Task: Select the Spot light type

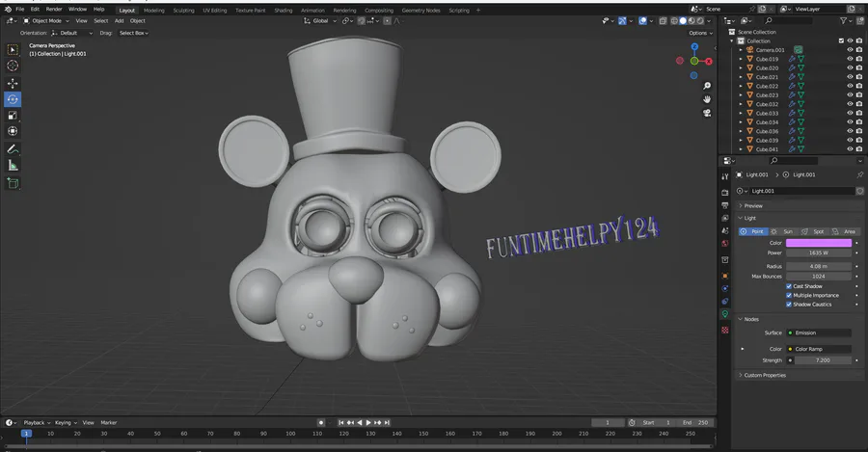Action: click(x=814, y=232)
